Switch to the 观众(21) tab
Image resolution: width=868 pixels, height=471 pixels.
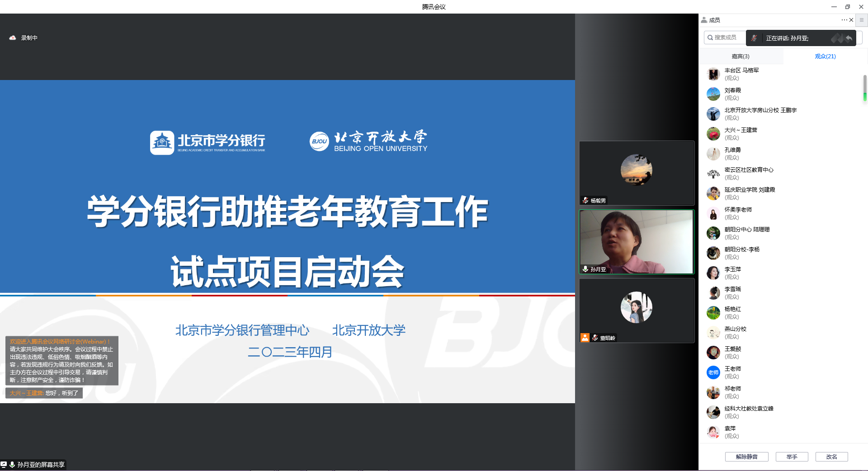coord(825,57)
